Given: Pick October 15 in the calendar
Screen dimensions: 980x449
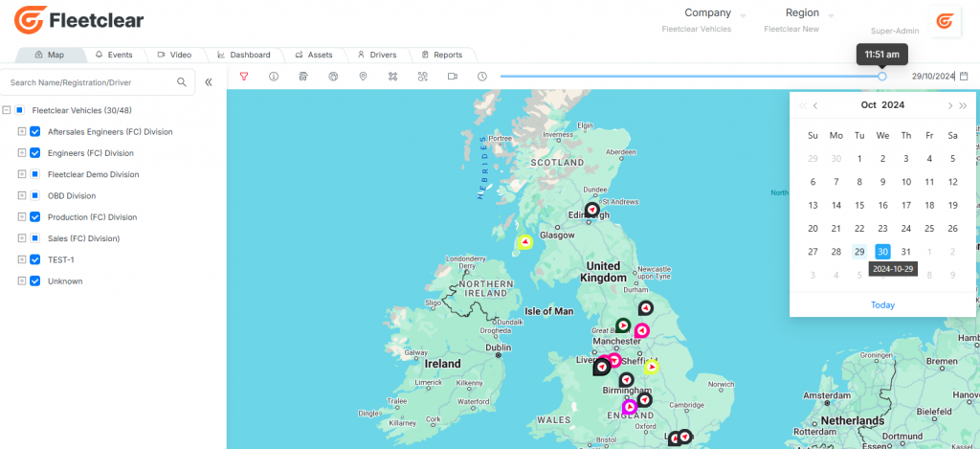Looking at the screenshot, I should 859,205.
